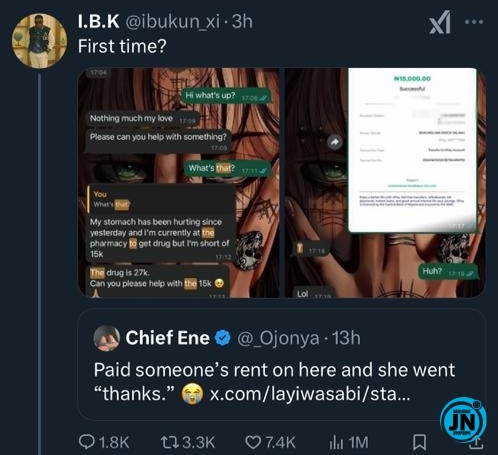The width and height of the screenshot is (498, 455).
Task: Open the x.com/layiwasabi/sta... link
Action: pos(310,394)
